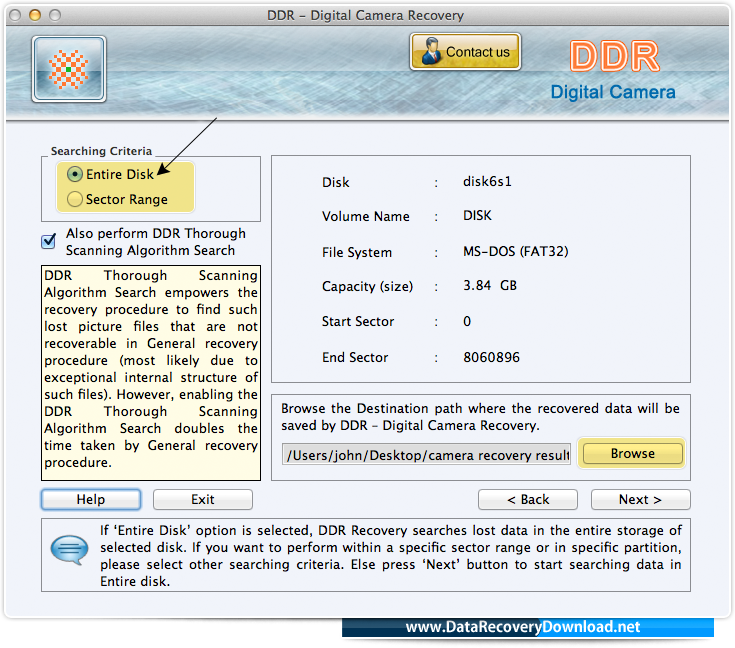Click the DISK volume name value

pyautogui.click(x=477, y=215)
